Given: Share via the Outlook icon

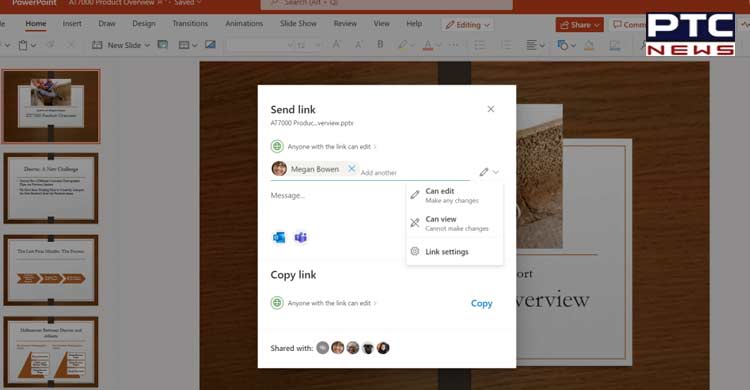Looking at the screenshot, I should point(279,237).
